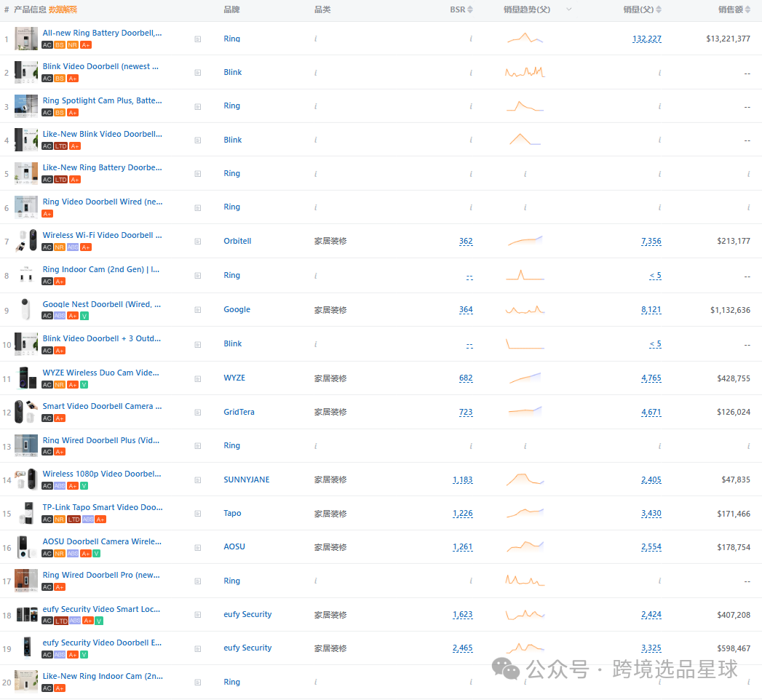Click LTD badge under Like-New Blink Video Doorbell
Viewport: 762px width, 700px height.
pyautogui.click(x=60, y=146)
